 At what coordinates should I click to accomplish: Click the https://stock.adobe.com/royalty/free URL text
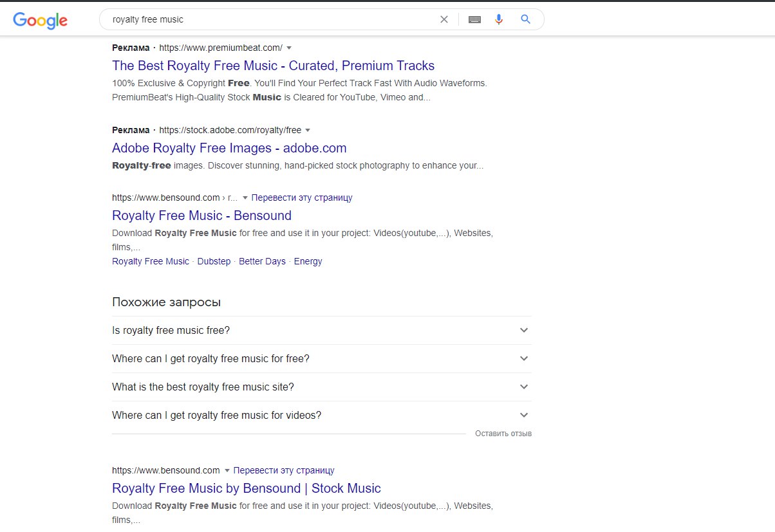coord(230,130)
